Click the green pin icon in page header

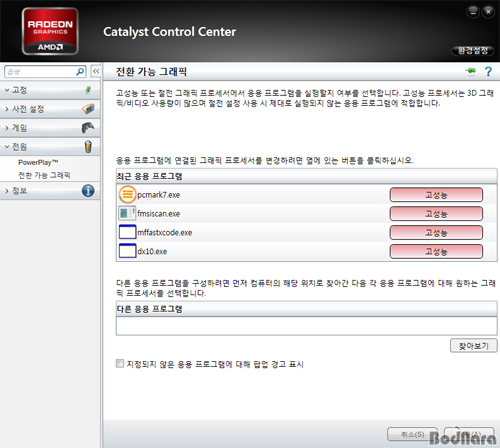coord(471,71)
